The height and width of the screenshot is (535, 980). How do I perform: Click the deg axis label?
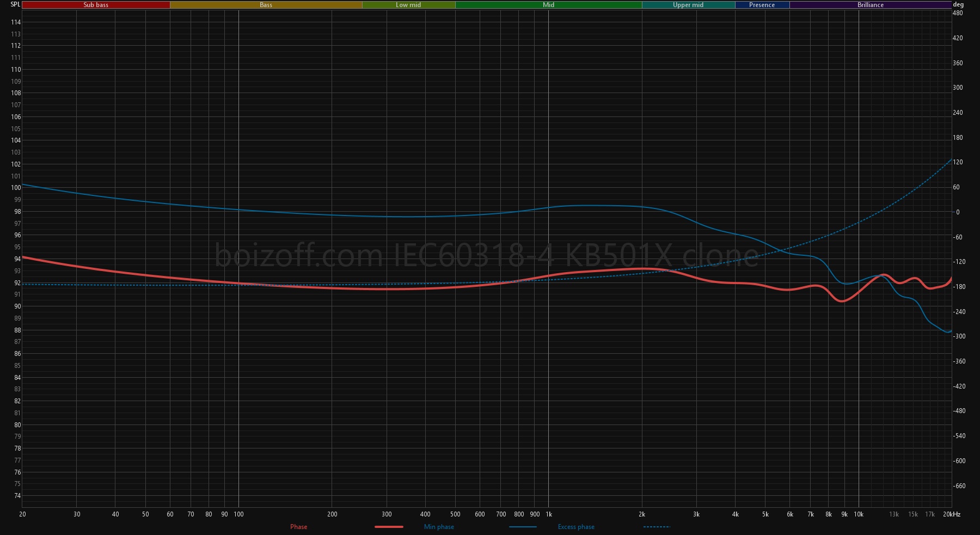click(x=958, y=4)
